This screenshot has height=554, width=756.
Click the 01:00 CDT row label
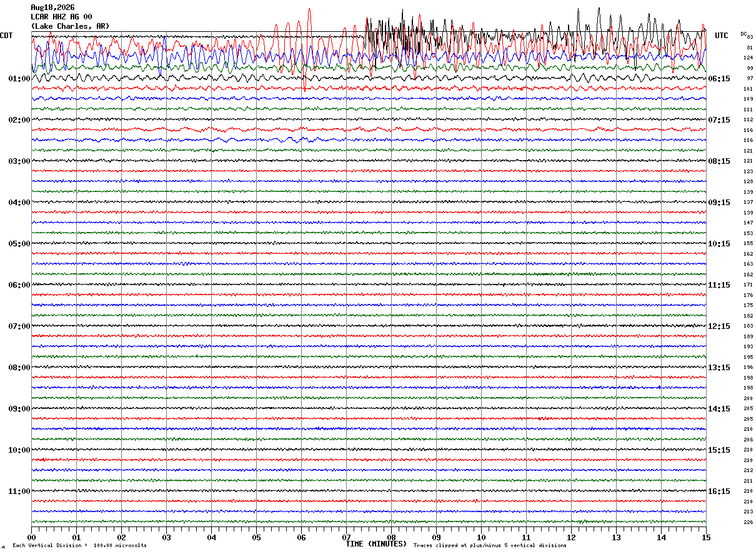[x=19, y=79]
